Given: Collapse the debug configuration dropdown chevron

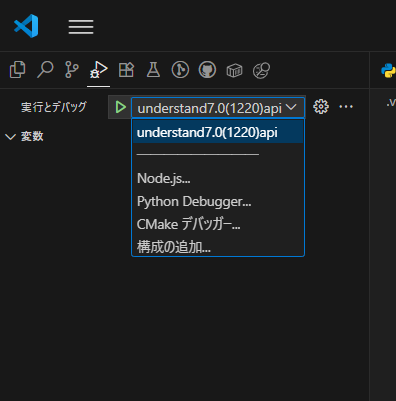Looking at the screenshot, I should tap(291, 107).
